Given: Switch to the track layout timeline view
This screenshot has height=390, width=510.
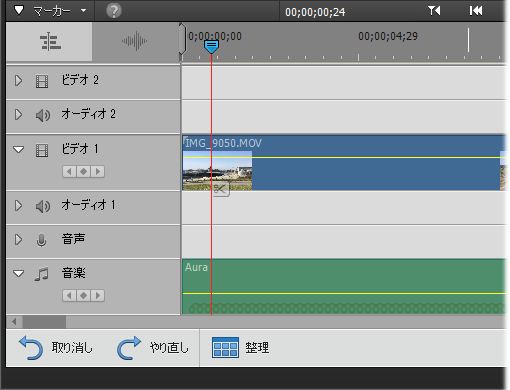Looking at the screenshot, I should (49, 42).
